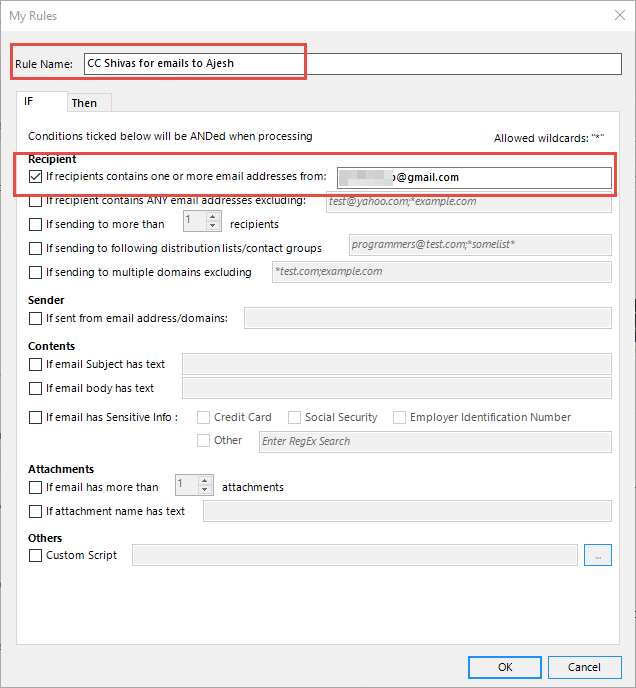Close the My Rules dialog window

(x=620, y=15)
